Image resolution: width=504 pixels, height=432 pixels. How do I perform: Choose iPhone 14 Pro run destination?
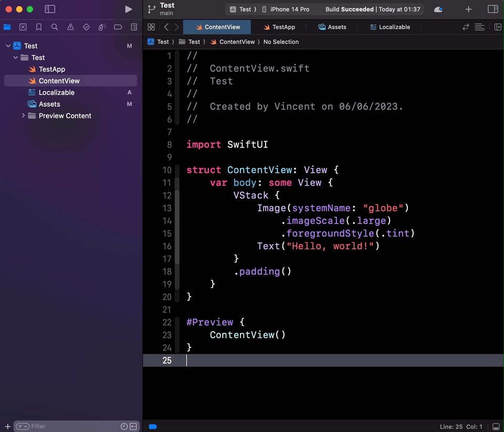pyautogui.click(x=286, y=9)
